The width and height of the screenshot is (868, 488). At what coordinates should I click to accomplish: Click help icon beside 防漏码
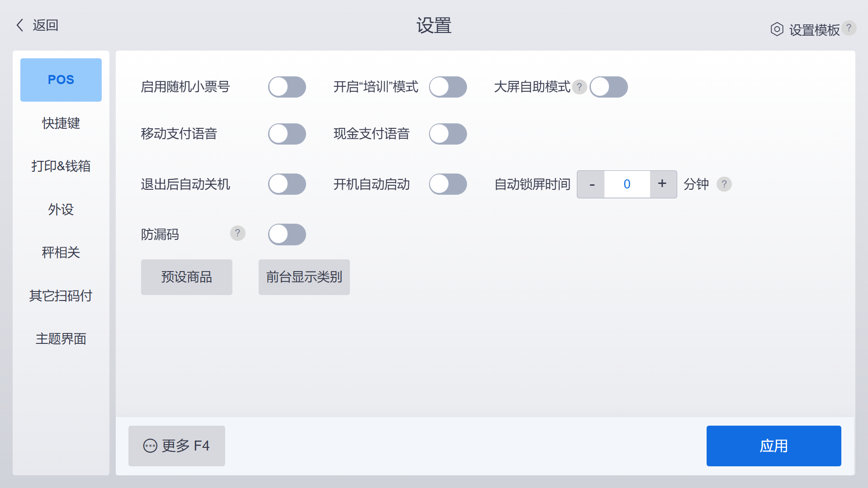tap(237, 233)
